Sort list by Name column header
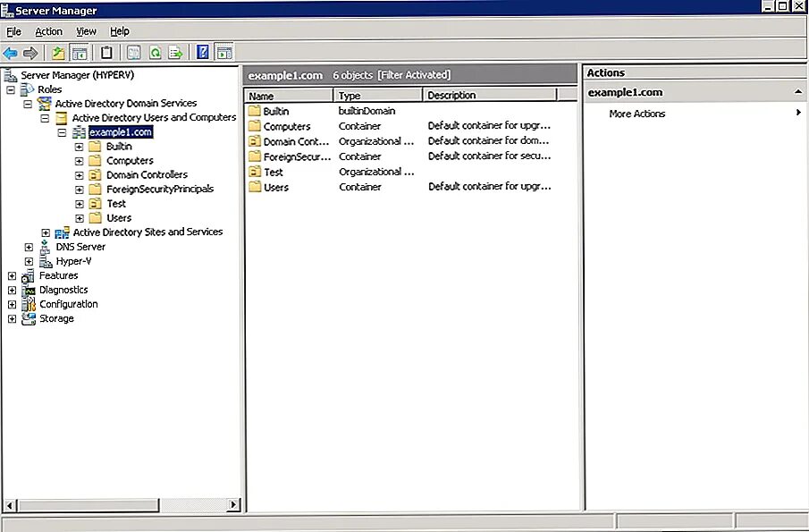This screenshot has height=532, width=809. tap(289, 96)
